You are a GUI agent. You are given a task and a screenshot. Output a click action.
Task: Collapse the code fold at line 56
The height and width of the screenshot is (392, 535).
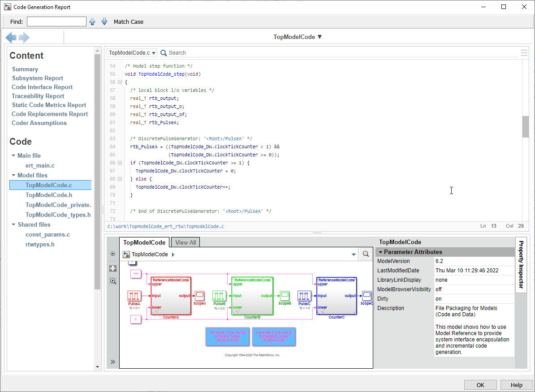120,82
